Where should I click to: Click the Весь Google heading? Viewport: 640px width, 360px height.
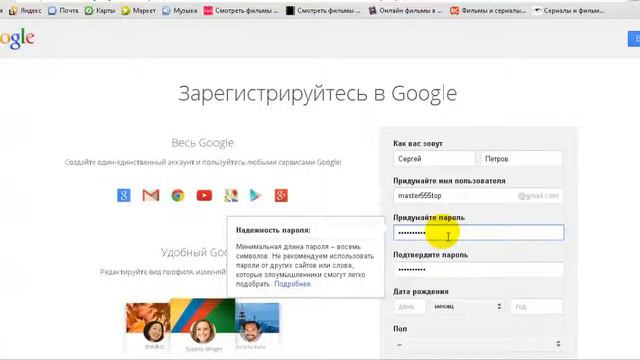(x=202, y=143)
